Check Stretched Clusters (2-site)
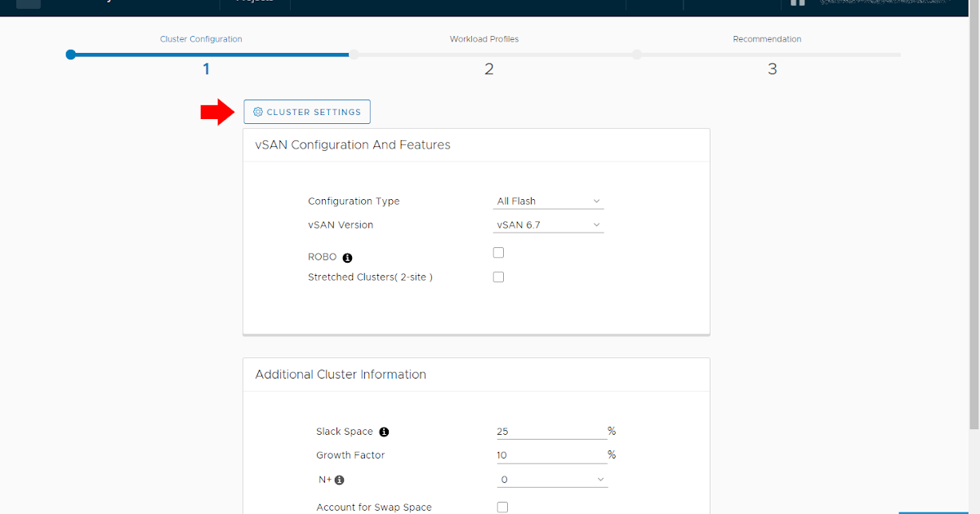The image size is (980, 514). click(498, 277)
